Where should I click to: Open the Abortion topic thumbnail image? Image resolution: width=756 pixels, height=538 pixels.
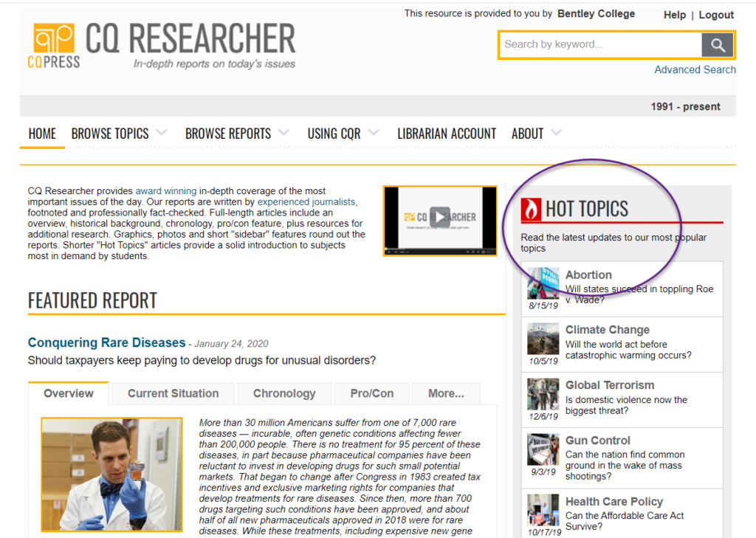point(543,283)
